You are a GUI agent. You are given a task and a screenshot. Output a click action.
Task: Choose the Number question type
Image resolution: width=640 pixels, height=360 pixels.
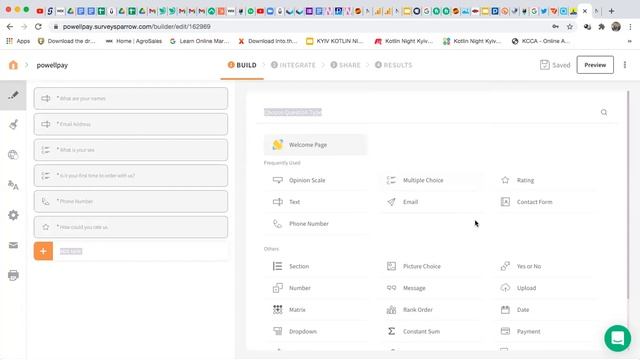316,288
